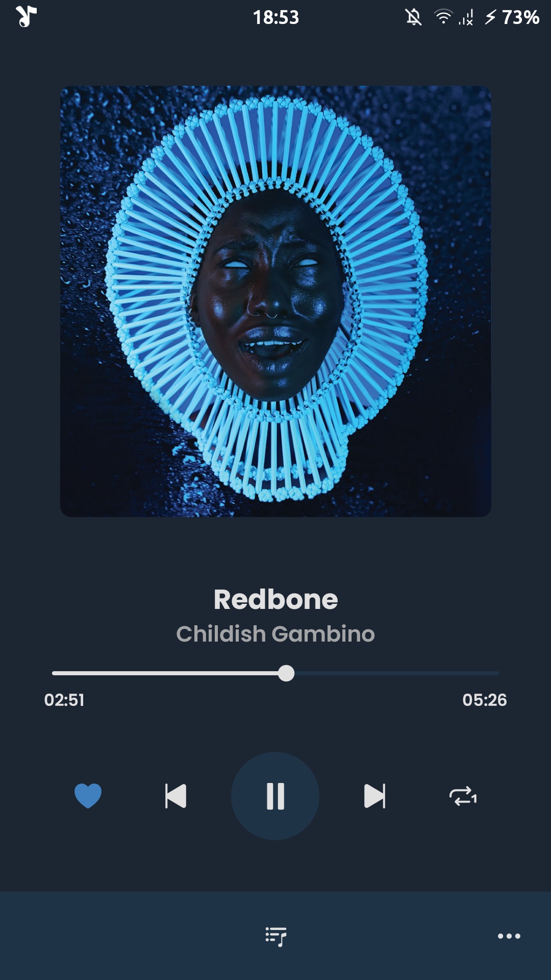Screen dimensions: 551x980
Task: Tap the Wi-Fi status icon
Action: (443, 17)
